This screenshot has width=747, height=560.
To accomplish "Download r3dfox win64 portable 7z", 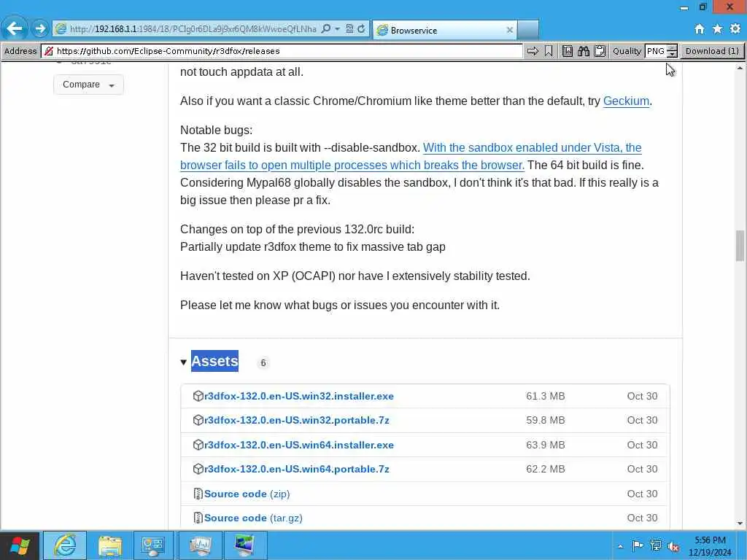I will tap(296, 469).
